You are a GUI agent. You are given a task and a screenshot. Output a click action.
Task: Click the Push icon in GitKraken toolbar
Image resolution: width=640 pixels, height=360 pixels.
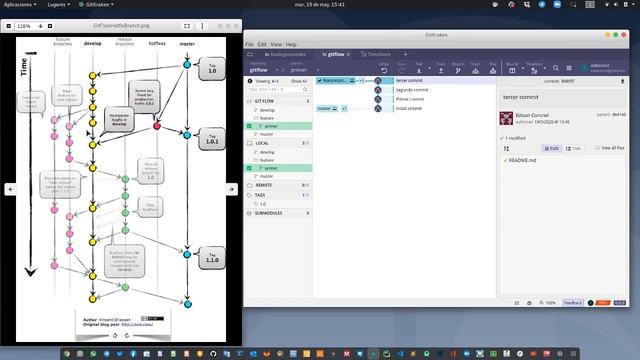(441, 70)
